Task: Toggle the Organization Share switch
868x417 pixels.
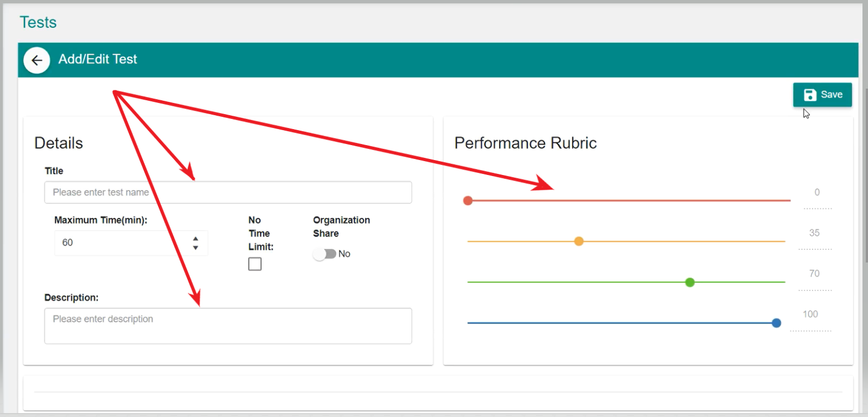Action: click(325, 254)
